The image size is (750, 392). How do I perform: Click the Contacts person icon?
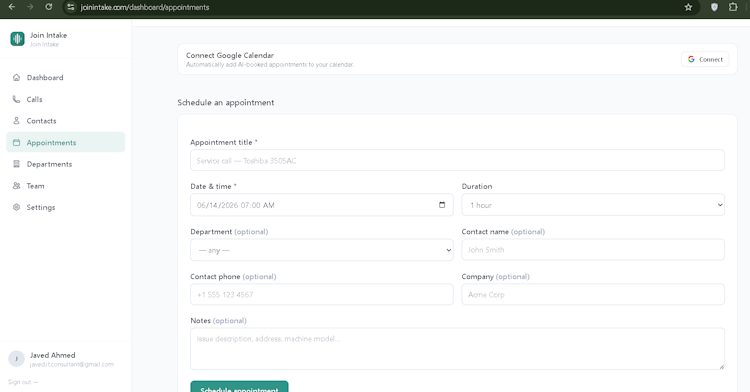[16, 120]
